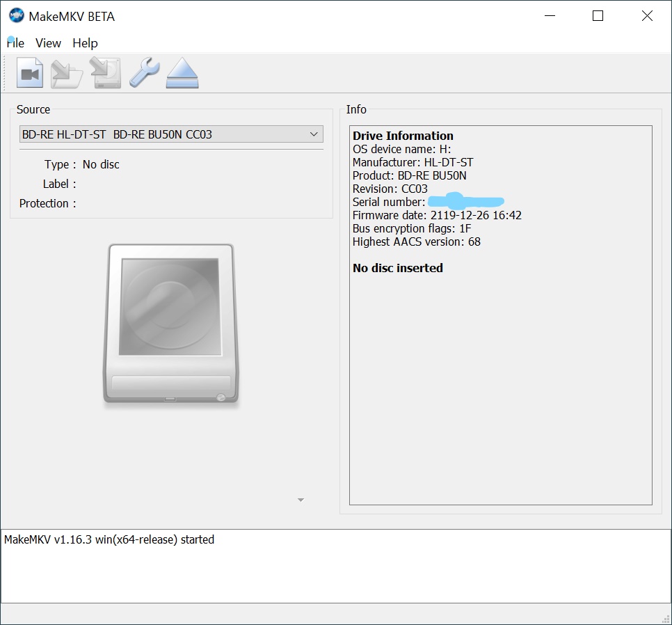Viewport: 672px width, 625px height.
Task: Eject the disc using the eject icon
Action: 182,73
